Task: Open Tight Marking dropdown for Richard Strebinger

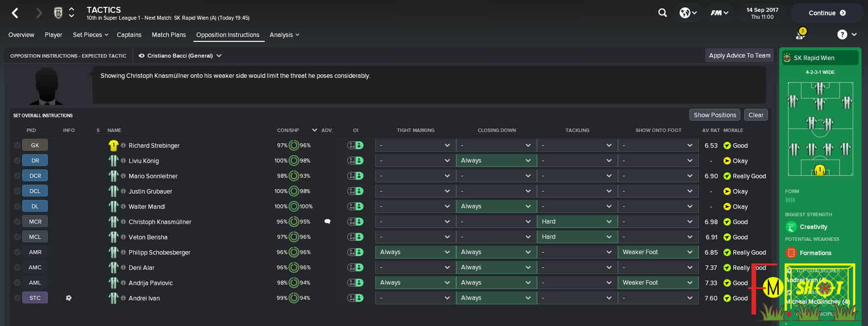Action: click(x=415, y=145)
